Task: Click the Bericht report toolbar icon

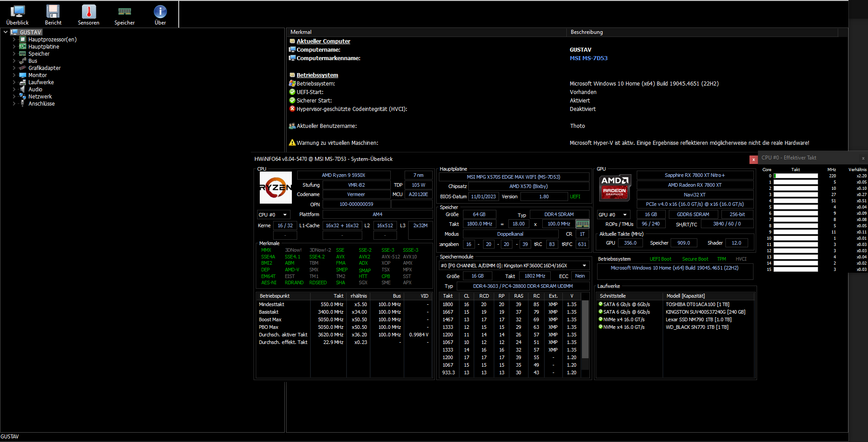Action: [x=53, y=15]
